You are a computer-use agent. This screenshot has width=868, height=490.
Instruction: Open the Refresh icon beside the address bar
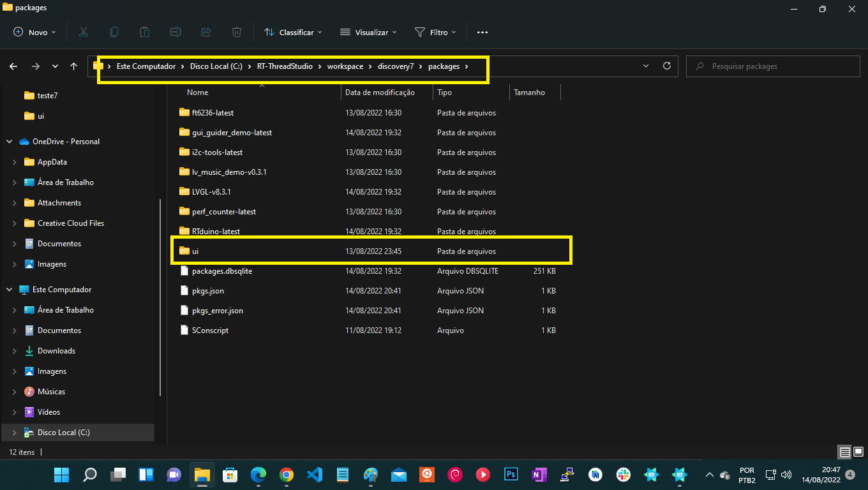(666, 66)
